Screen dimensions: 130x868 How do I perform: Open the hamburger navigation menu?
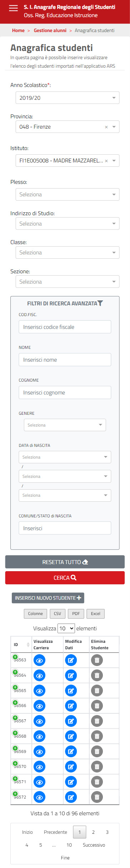click(x=13, y=8)
